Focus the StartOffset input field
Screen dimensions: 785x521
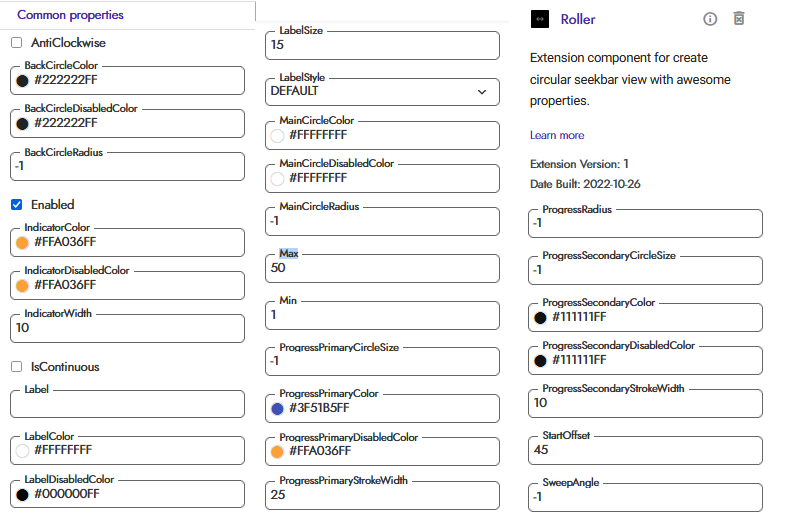click(x=645, y=451)
